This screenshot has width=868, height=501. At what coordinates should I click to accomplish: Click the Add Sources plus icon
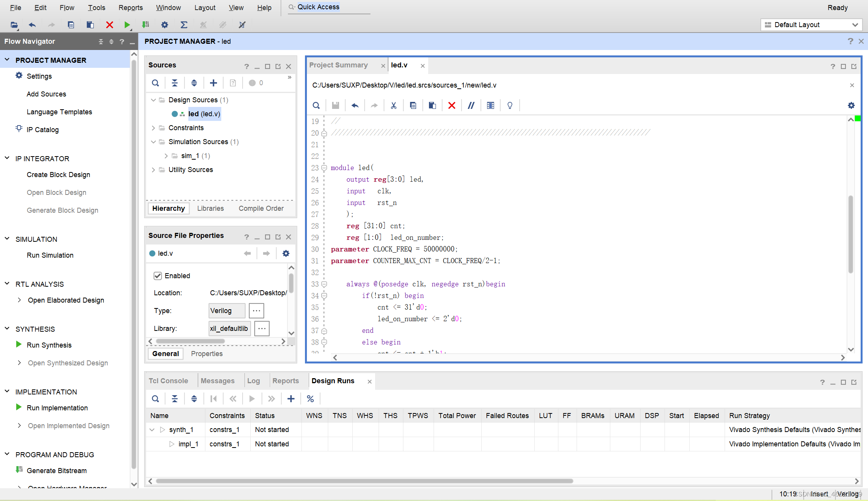[214, 83]
